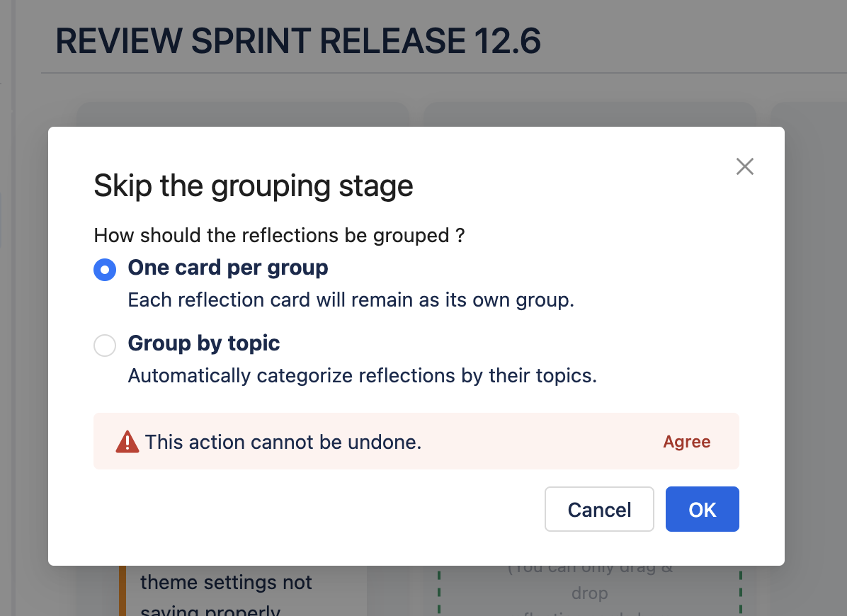Click the 'Group by topic' label text

(x=204, y=343)
